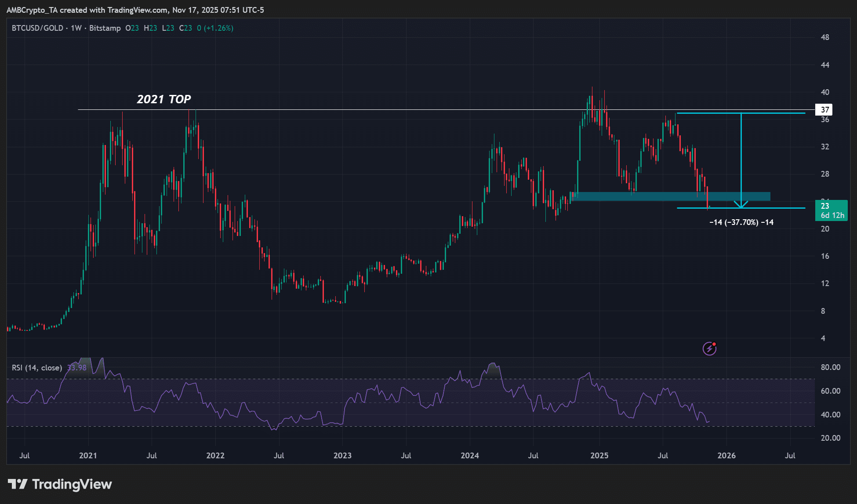Viewport: 857px width, 504px height.
Task: Select the white 2021 top horizontal line
Action: (352, 109)
